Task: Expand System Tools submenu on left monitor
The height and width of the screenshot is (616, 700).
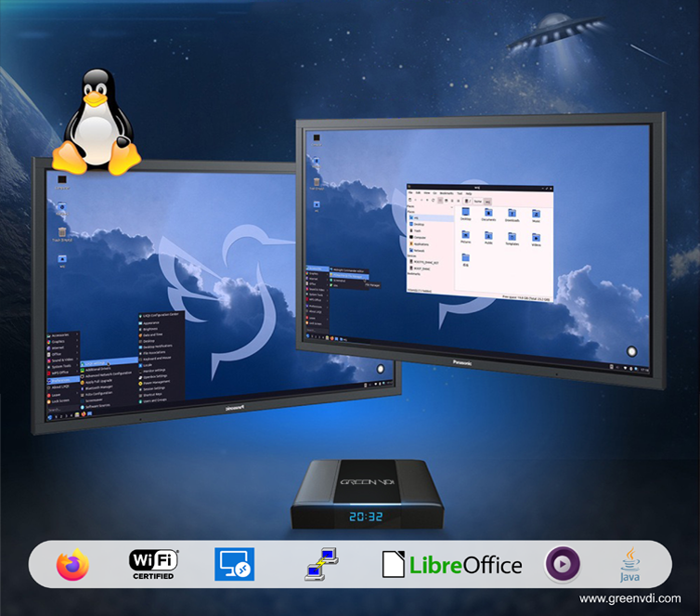Action: (x=63, y=366)
